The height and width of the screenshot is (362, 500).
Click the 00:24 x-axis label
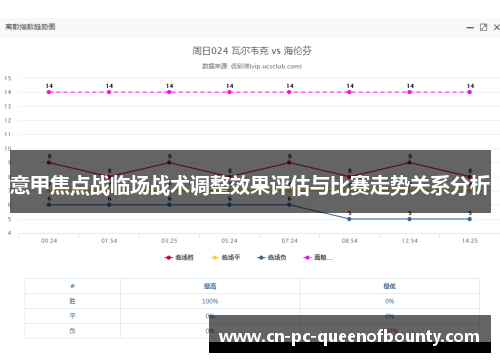click(49, 241)
